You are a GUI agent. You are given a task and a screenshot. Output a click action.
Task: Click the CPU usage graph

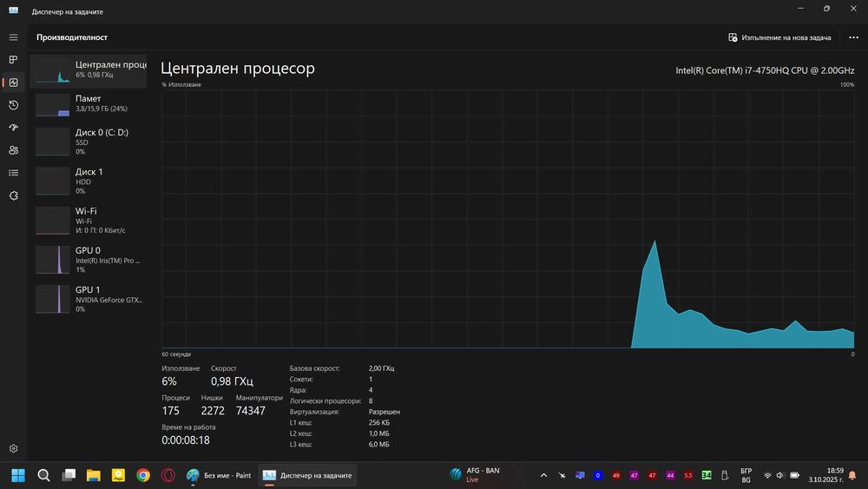[508, 219]
